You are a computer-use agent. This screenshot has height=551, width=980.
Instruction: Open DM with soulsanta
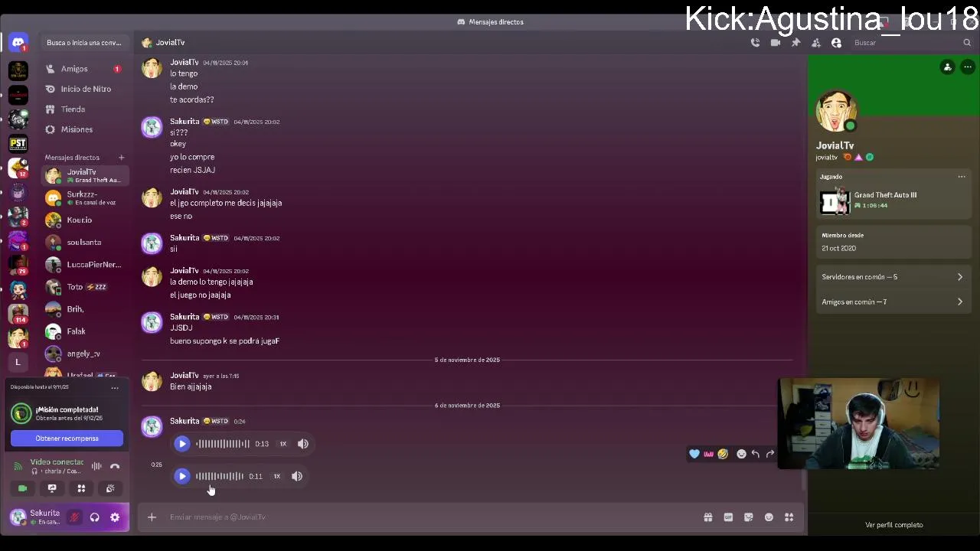click(84, 242)
